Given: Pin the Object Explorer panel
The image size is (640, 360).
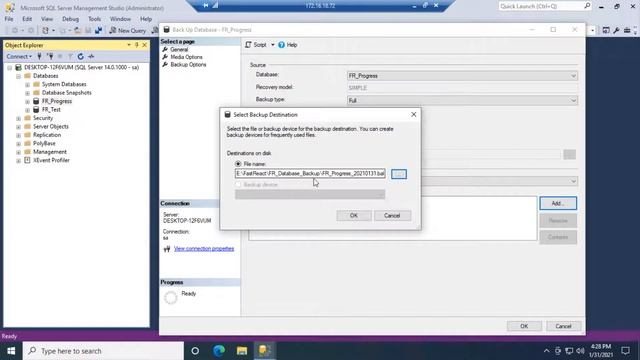Looking at the screenshot, I should (137, 45).
